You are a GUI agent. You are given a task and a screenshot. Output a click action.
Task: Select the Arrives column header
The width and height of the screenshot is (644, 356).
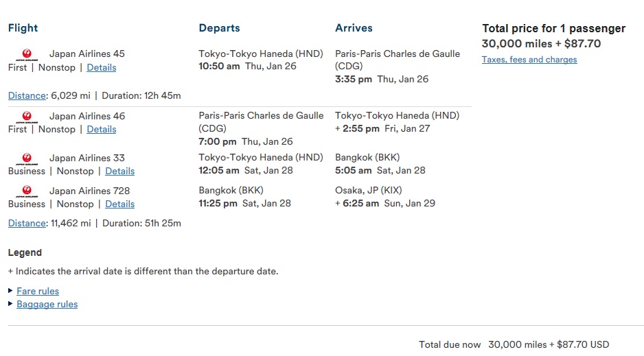tap(354, 28)
